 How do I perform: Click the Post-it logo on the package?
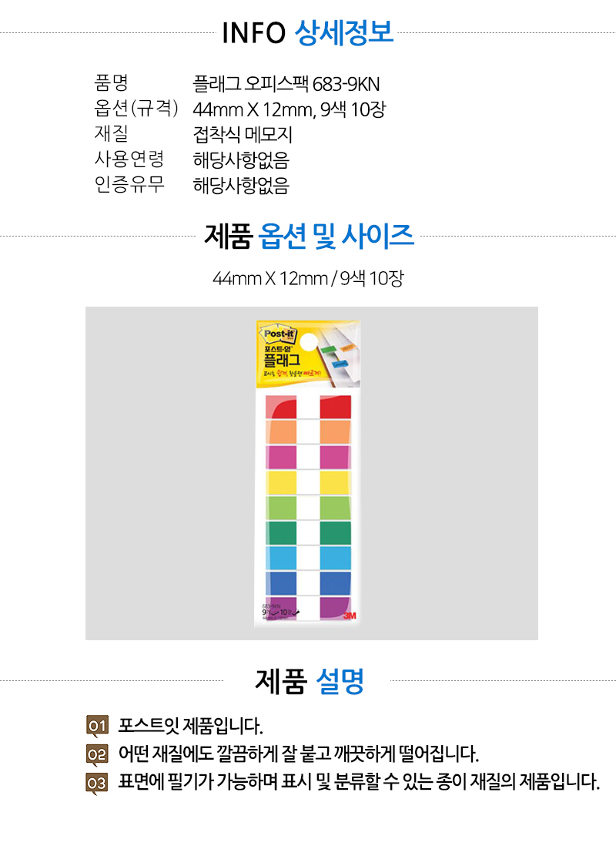(x=278, y=334)
